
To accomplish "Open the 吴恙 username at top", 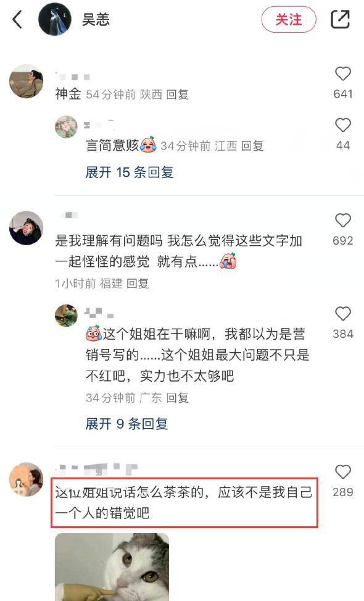I will pos(96,20).
